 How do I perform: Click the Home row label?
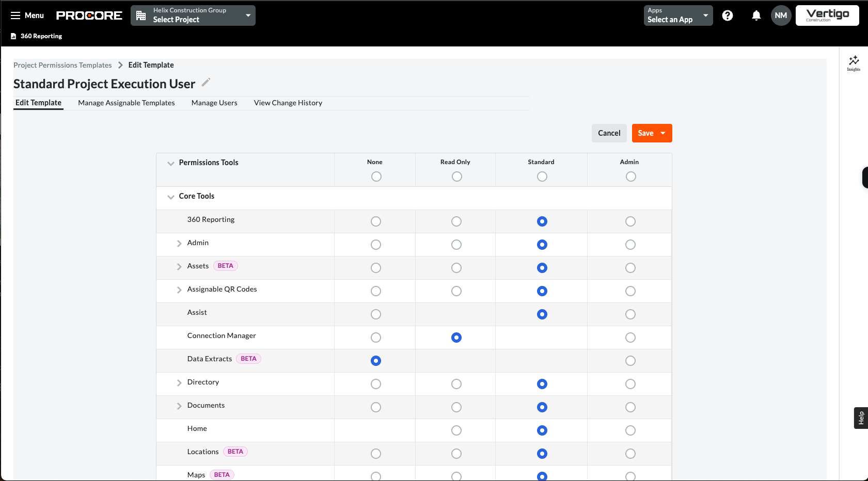coord(197,428)
